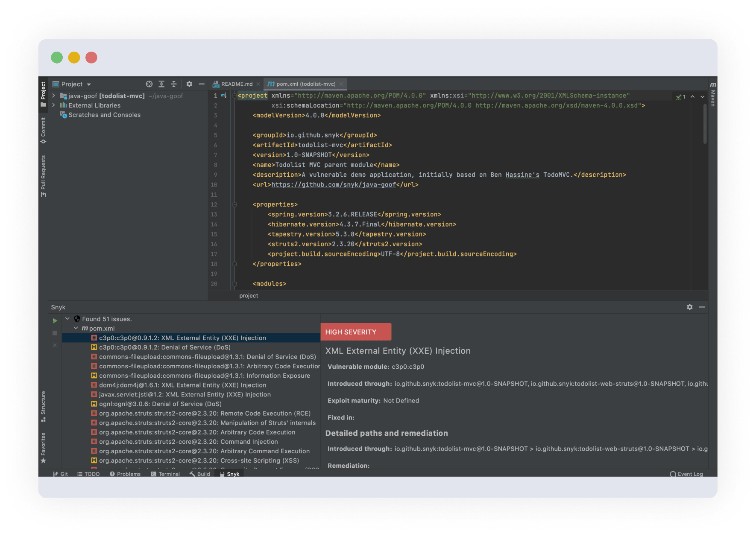Click the Maven reload icon on line 1
This screenshot has height=536, width=756.
point(223,96)
